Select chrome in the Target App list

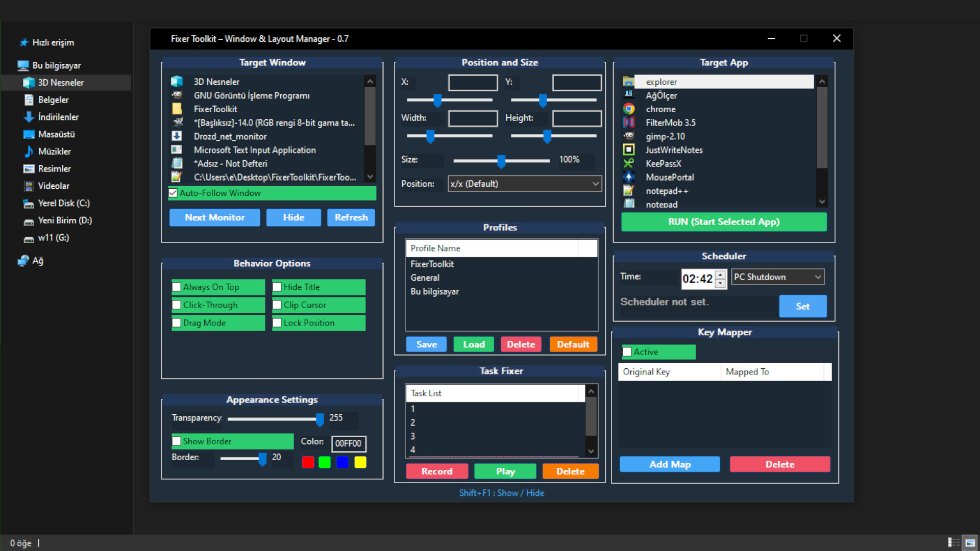[x=661, y=109]
